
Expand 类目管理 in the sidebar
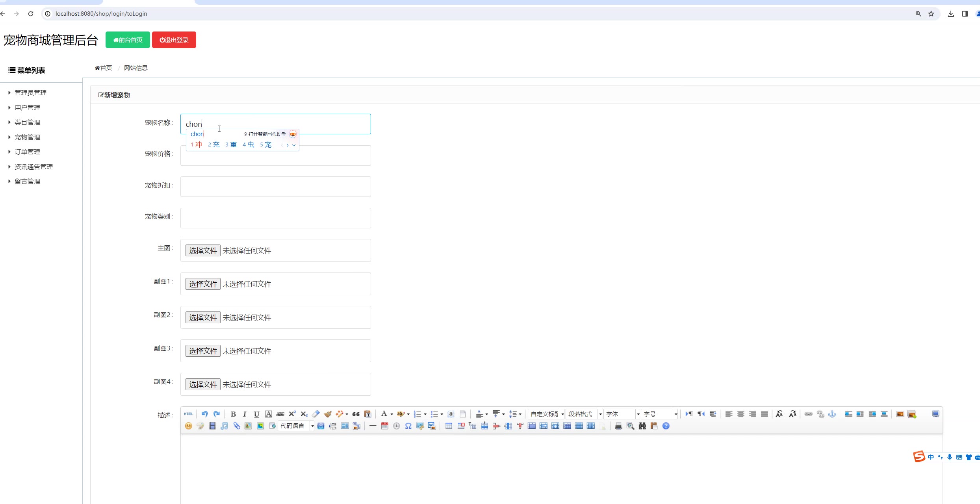[28, 122]
